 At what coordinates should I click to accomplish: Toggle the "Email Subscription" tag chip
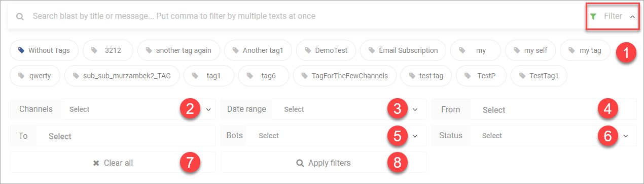(403, 50)
